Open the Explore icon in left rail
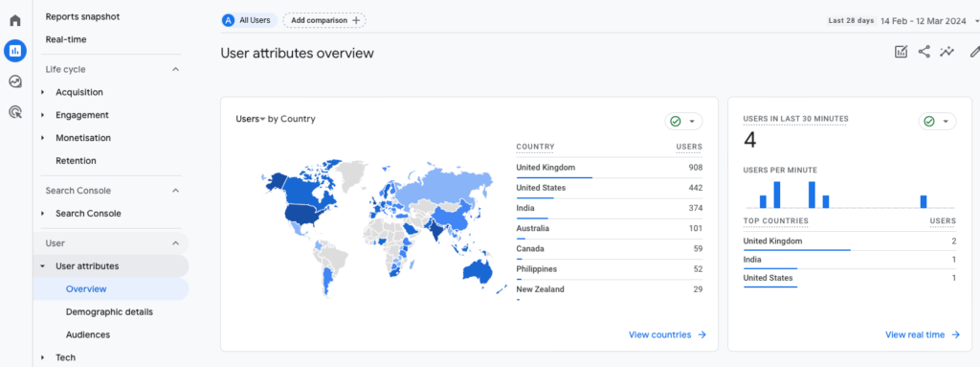Screen dimensions: 980x367 tap(15, 81)
